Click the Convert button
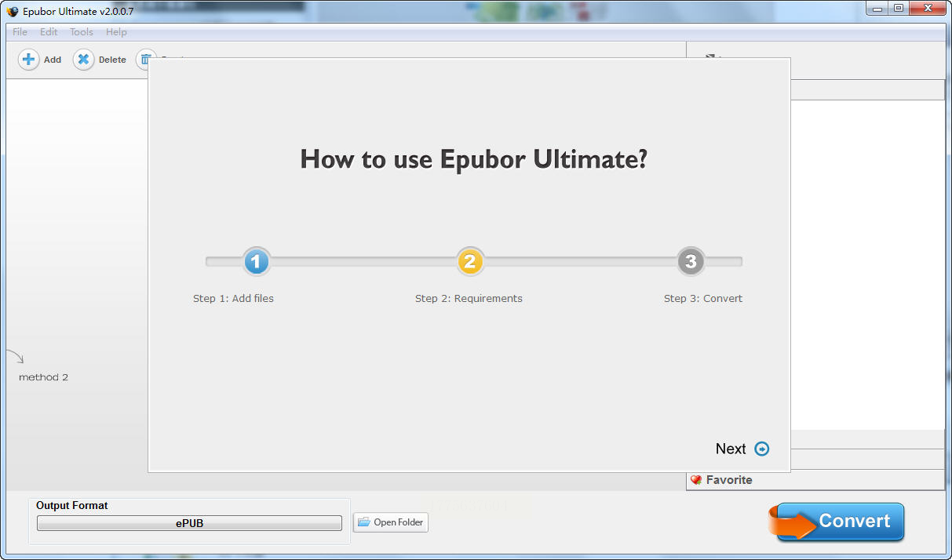This screenshot has height=560, width=952. (x=837, y=522)
